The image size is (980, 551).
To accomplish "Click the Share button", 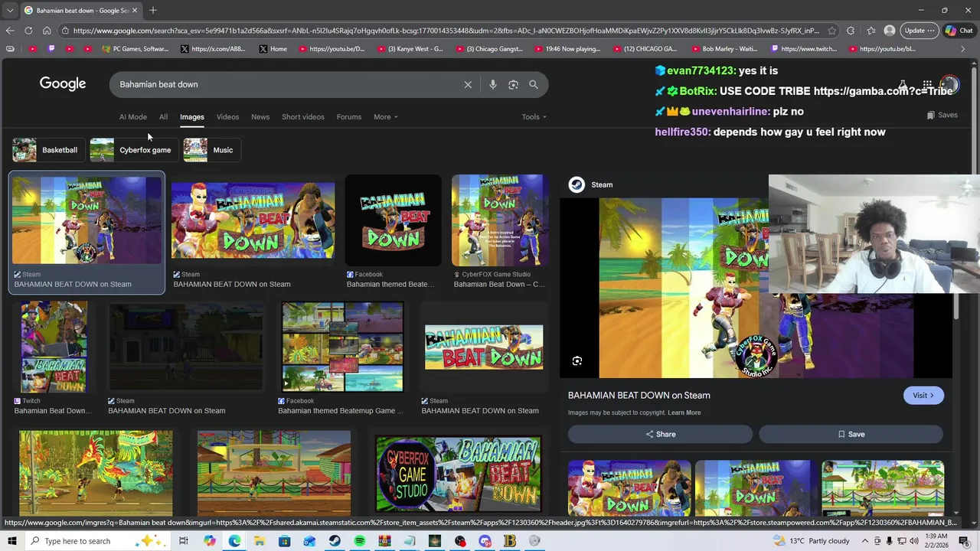I will [660, 434].
